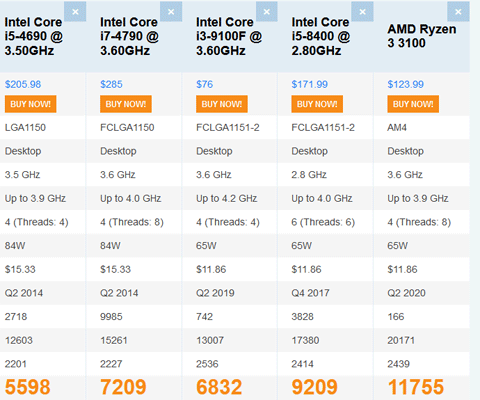
Task: Remove Intel Core i7-4790 column with X
Action: pos(171,12)
